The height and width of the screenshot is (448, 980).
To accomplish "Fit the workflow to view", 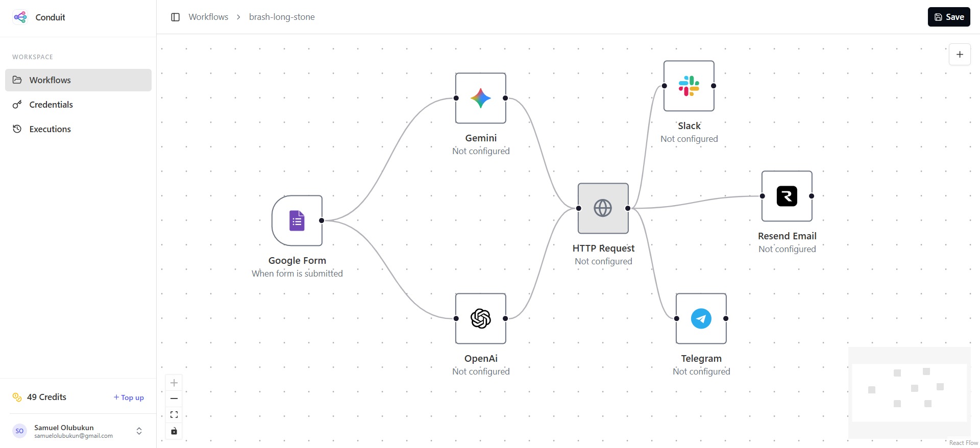I will pos(174,415).
